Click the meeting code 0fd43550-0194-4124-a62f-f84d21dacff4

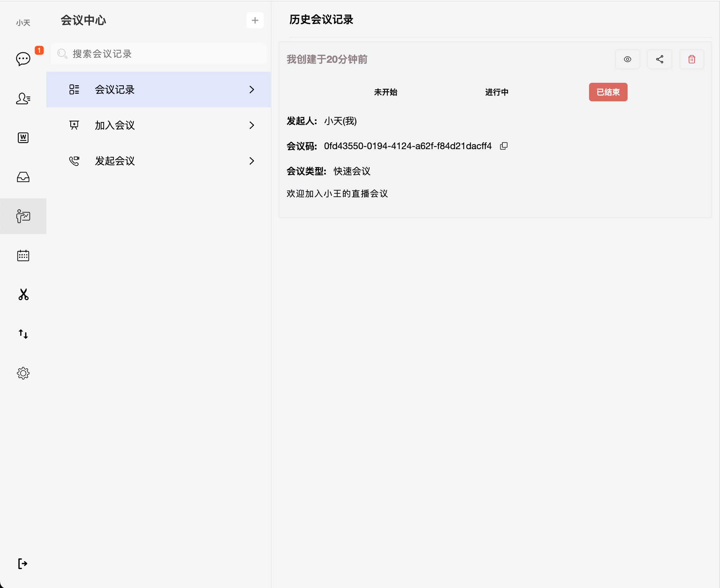pyautogui.click(x=408, y=146)
